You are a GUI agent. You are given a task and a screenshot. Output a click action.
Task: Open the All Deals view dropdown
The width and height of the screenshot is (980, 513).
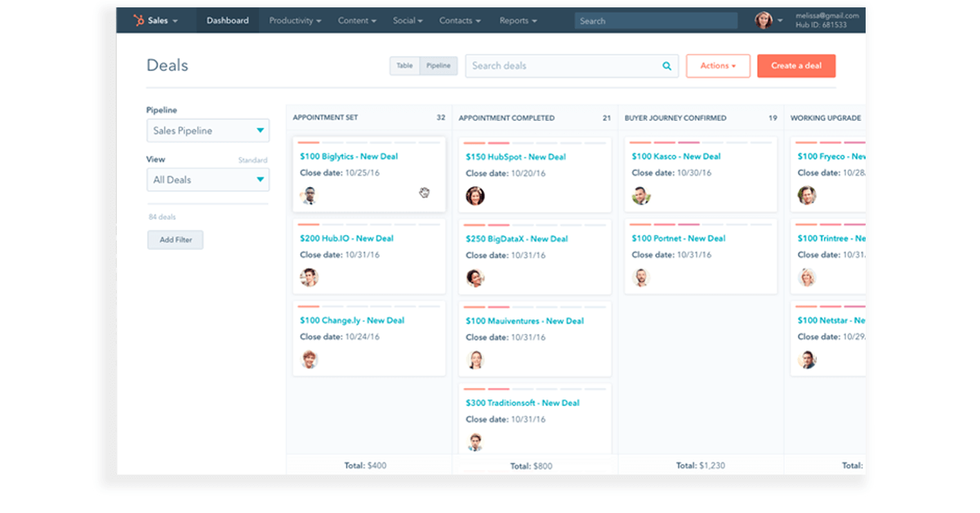point(207,179)
